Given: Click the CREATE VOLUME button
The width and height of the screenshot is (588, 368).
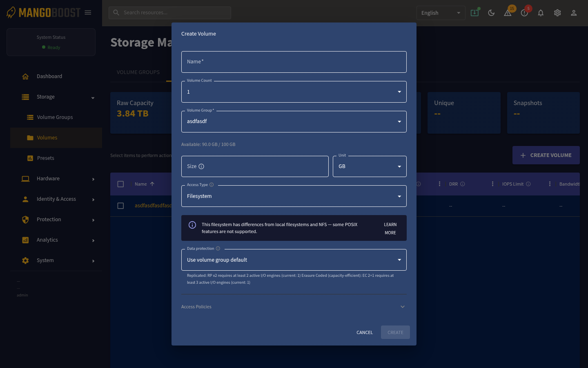Looking at the screenshot, I should click(546, 155).
